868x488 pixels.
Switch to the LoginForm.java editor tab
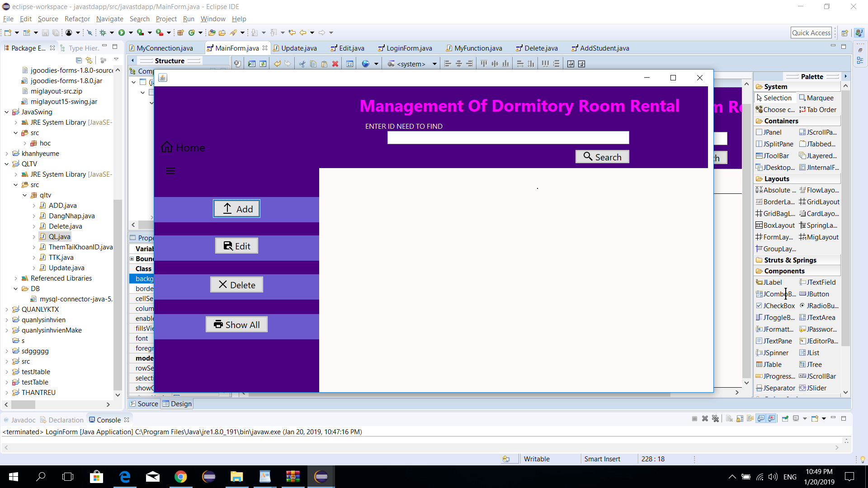[408, 48]
